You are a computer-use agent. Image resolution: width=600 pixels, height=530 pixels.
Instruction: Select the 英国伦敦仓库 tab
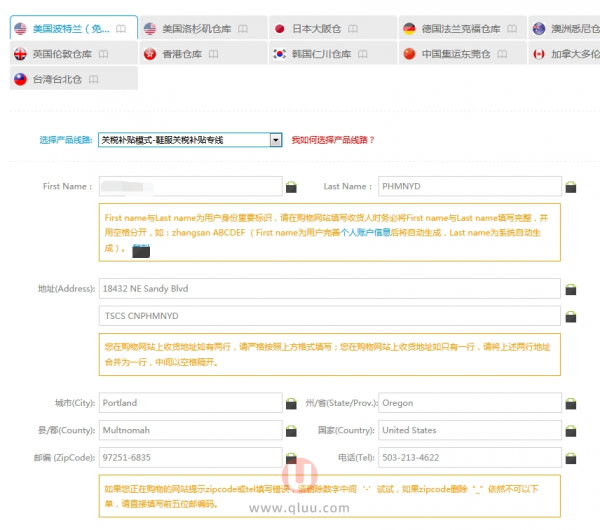(63, 54)
